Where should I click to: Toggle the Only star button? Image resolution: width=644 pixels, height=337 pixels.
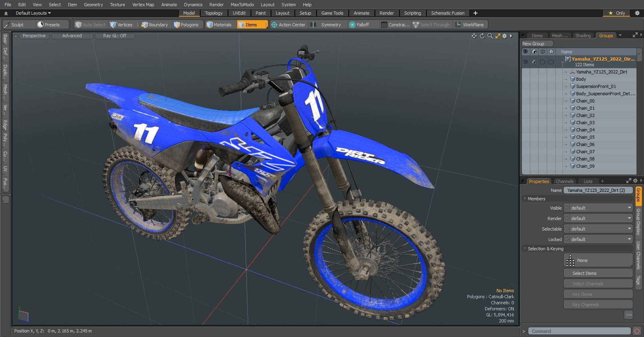click(617, 13)
